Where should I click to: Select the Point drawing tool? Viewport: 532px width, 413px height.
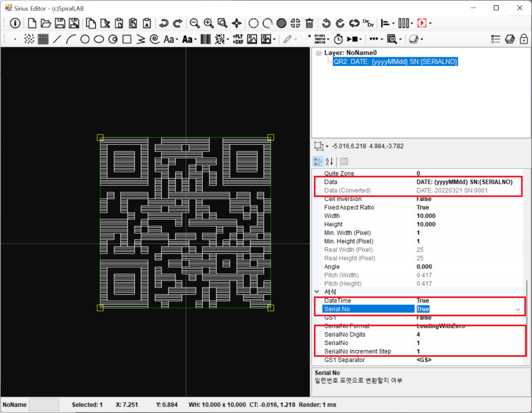click(x=15, y=39)
